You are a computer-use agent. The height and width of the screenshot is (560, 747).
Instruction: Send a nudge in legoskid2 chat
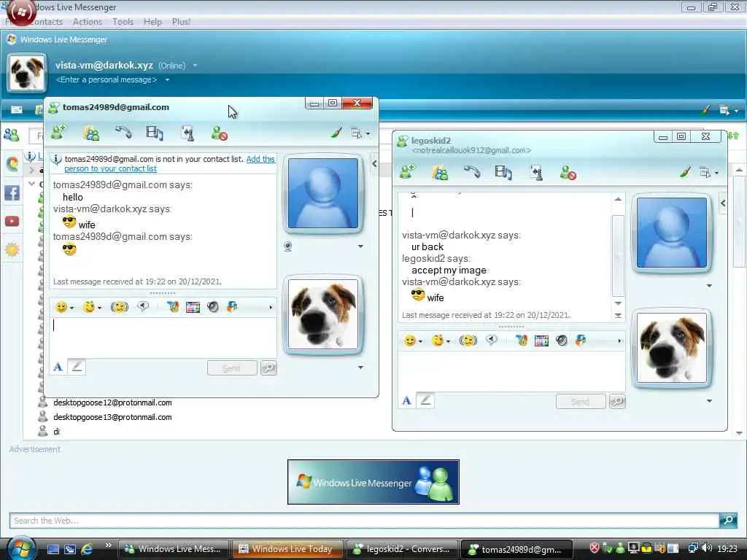click(468, 341)
